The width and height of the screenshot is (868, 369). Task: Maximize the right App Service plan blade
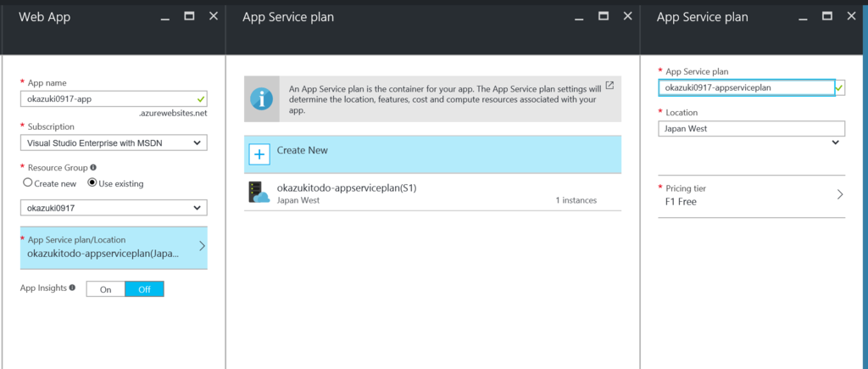827,16
